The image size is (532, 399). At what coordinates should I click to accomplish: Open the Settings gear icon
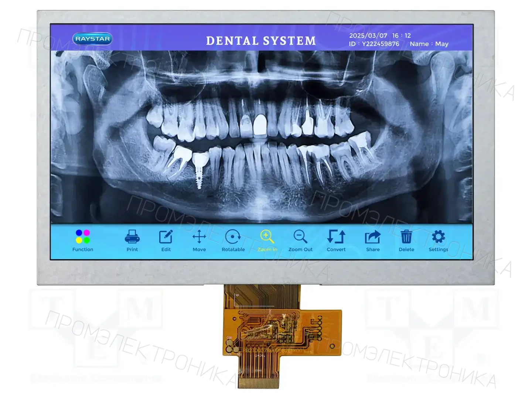439,237
